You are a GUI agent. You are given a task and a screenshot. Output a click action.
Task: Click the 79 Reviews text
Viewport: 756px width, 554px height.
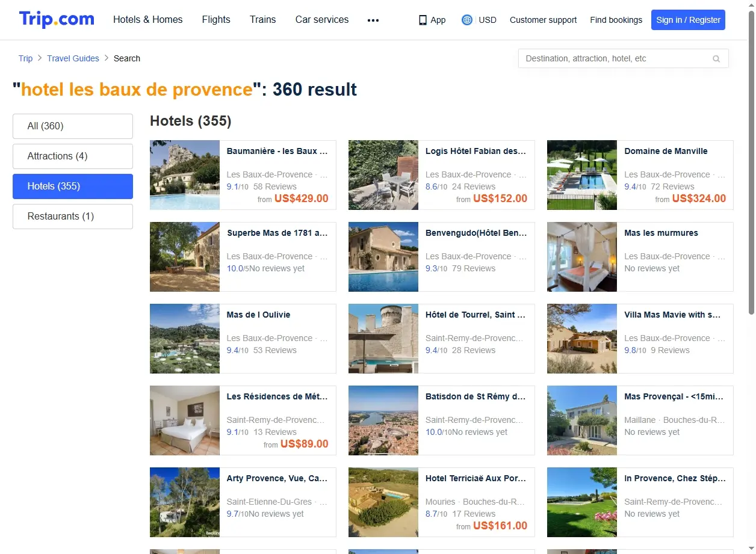point(474,268)
